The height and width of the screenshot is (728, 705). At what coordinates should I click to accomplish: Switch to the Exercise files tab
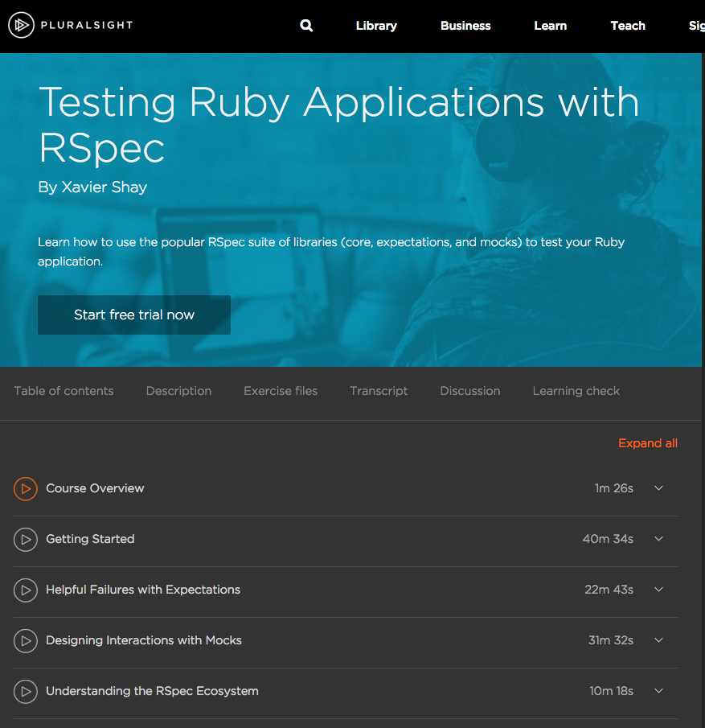click(280, 391)
